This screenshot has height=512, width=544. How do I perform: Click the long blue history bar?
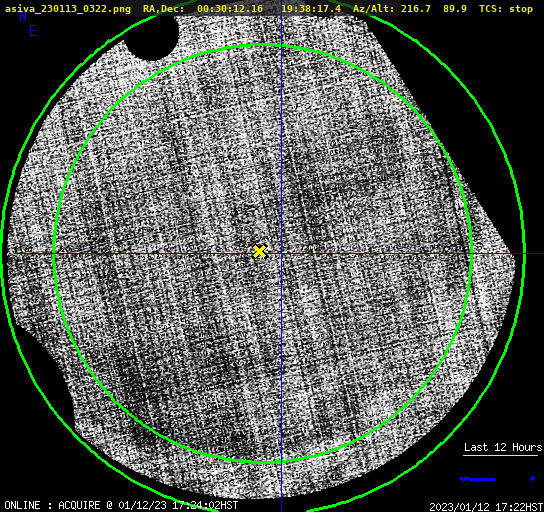click(477, 479)
